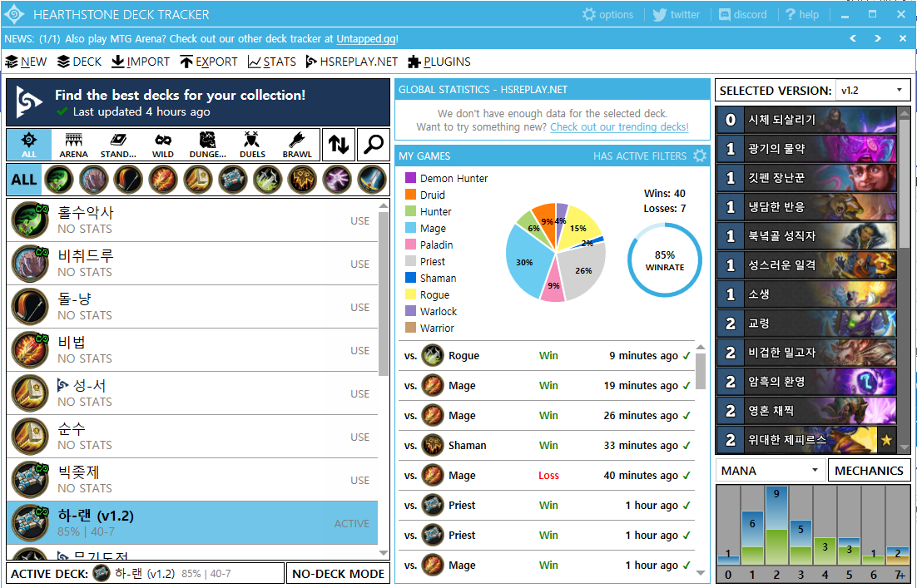Open deck search with the magnifier

(373, 145)
